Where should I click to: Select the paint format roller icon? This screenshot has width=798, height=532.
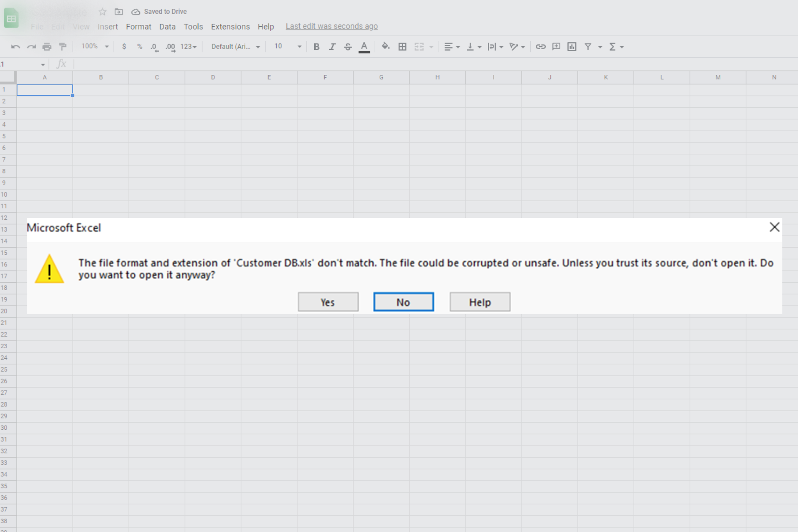point(63,47)
